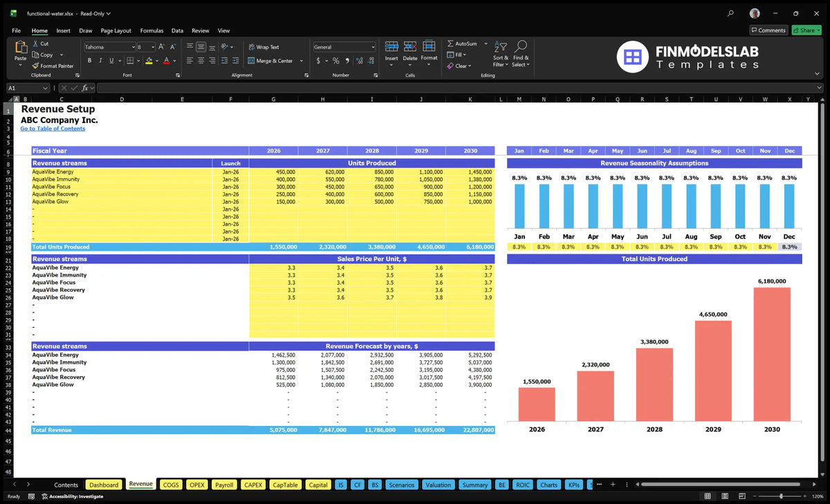Click Delete cells icon

pyautogui.click(x=410, y=46)
